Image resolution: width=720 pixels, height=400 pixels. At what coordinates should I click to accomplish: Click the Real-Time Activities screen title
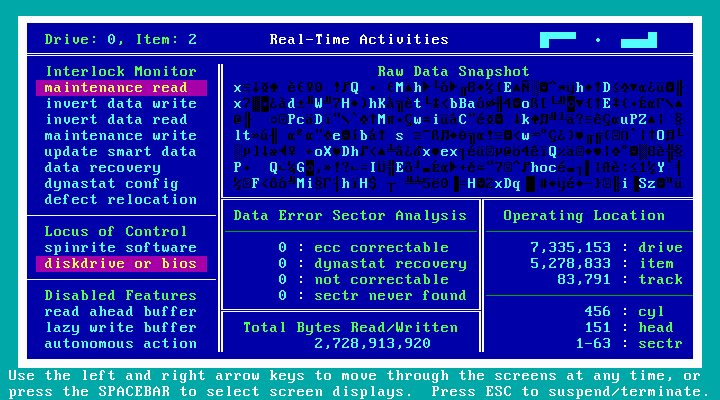pyautogui.click(x=359, y=40)
